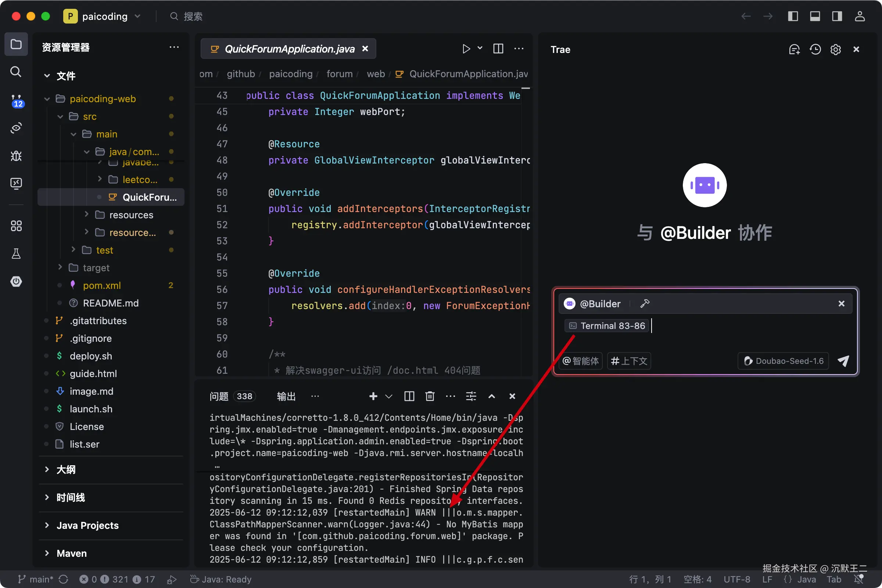Run QuickForumApplication with play button
882x588 pixels.
[466, 49]
